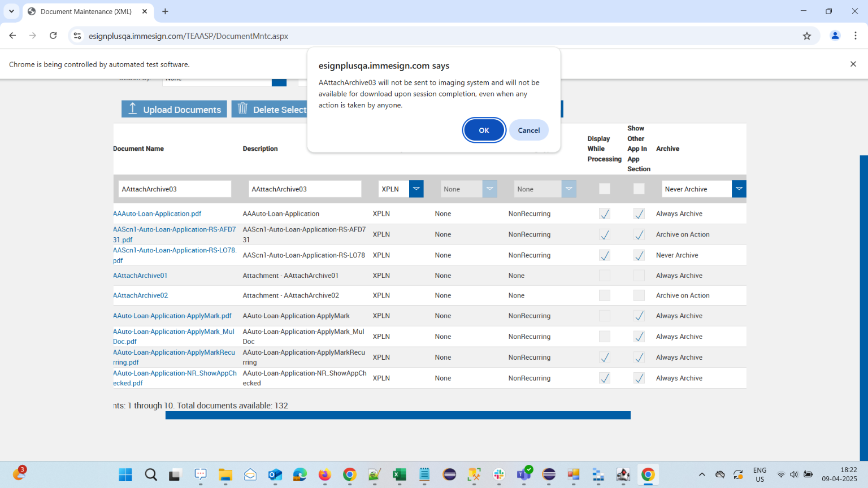Open Microsoft Teams from taskbar
This screenshot has height=488, width=868.
pyautogui.click(x=524, y=475)
